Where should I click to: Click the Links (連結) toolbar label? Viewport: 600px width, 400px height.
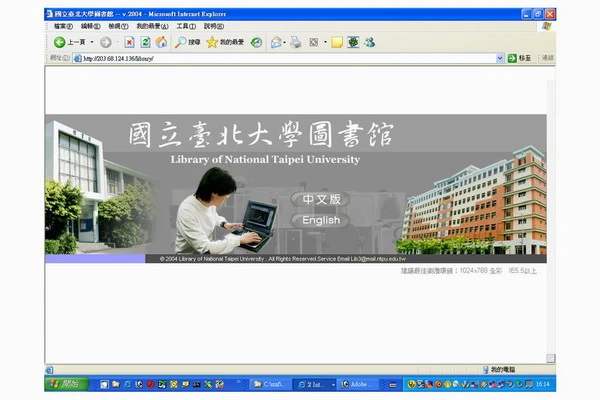[548, 58]
